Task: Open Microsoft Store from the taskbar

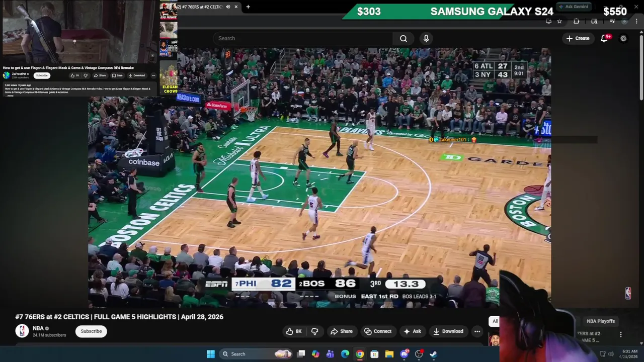Action: tap(374, 354)
